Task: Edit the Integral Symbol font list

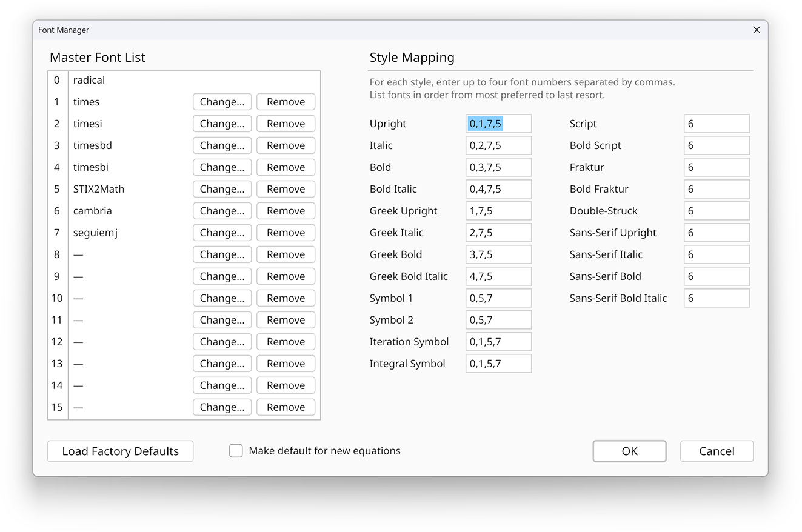Action: 498,364
